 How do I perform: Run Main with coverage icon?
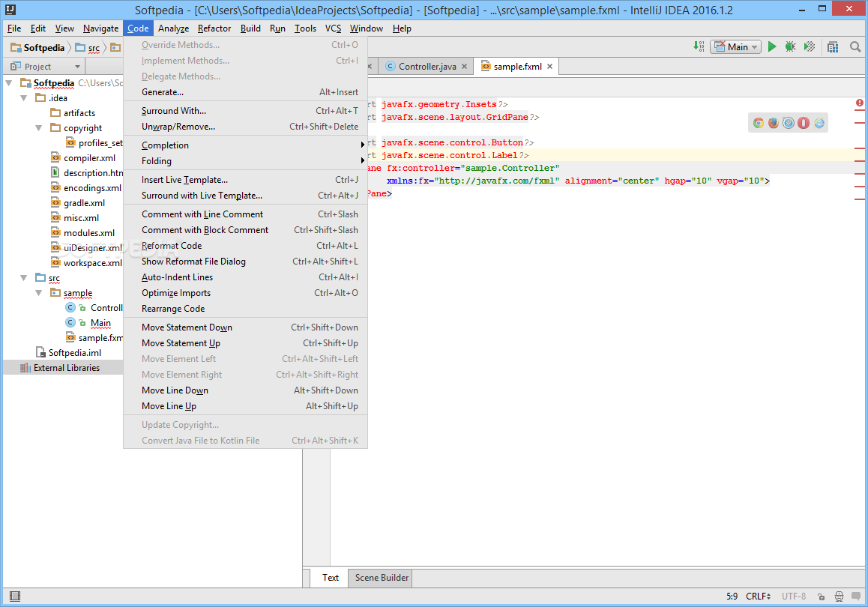(x=810, y=47)
